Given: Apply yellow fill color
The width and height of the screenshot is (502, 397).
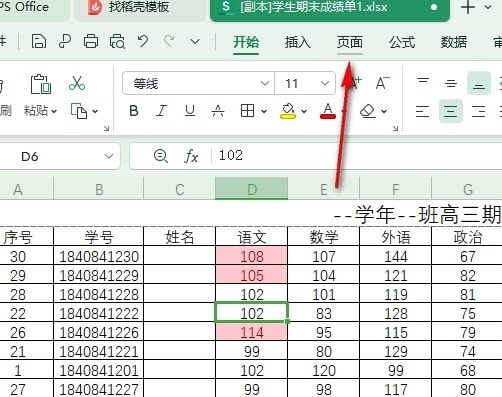Looking at the screenshot, I should click(288, 111).
